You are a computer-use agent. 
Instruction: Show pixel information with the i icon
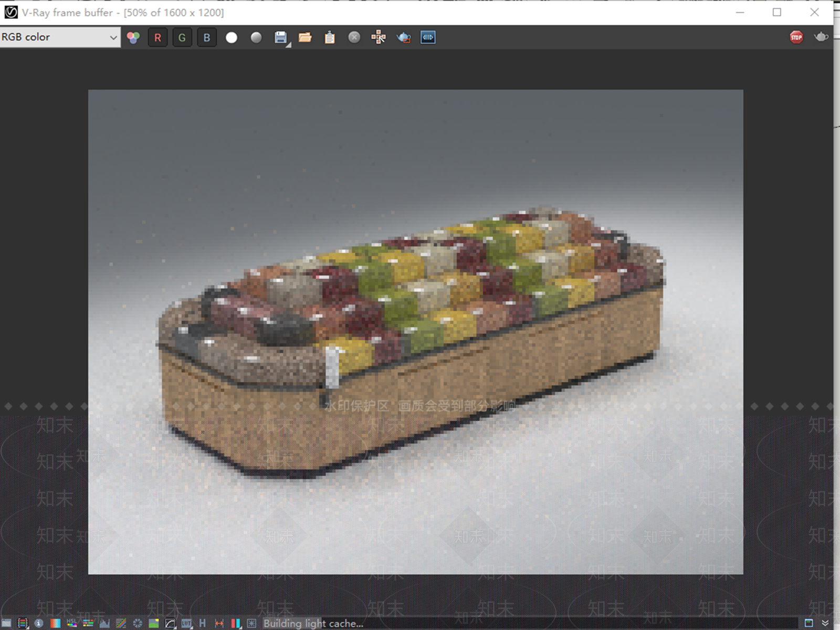pos(39,623)
